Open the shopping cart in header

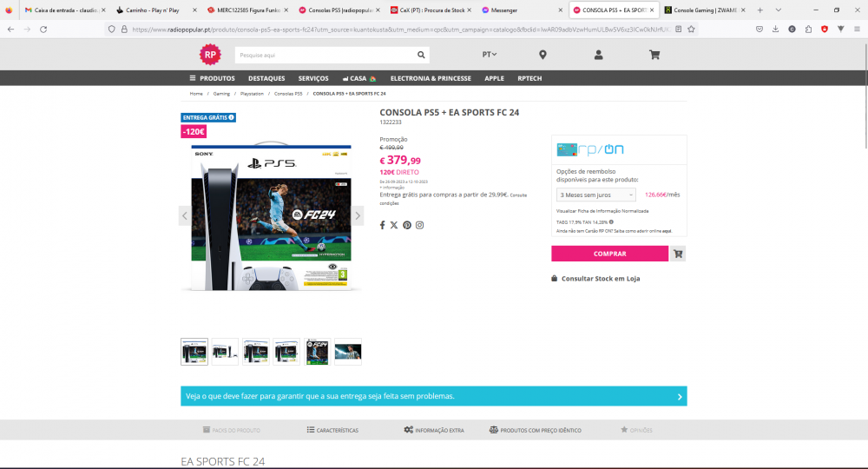[654, 55]
